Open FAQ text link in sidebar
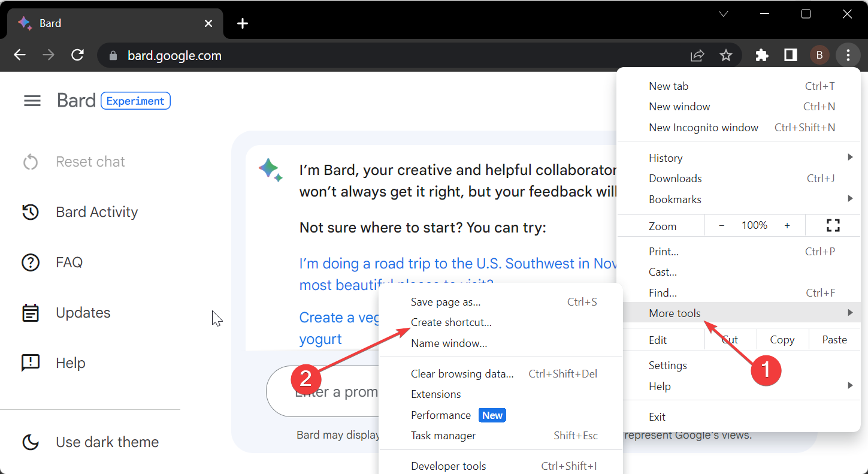868x474 pixels. [69, 262]
